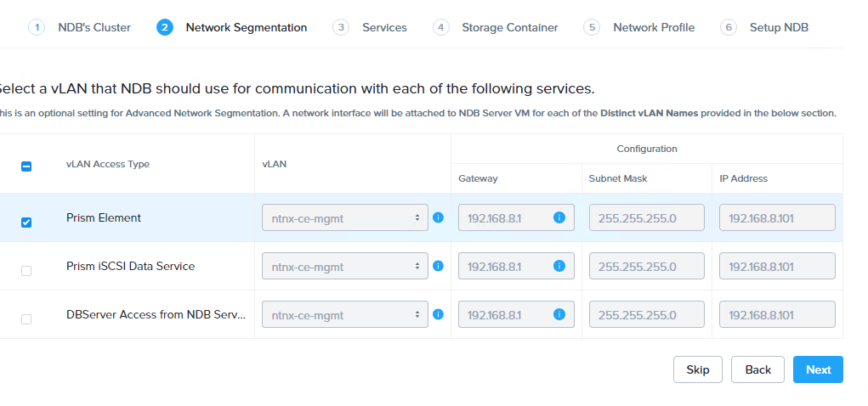Open vLAN dropdown for DBServer Access row
Image resolution: width=868 pixels, height=406 pixels.
(x=344, y=315)
